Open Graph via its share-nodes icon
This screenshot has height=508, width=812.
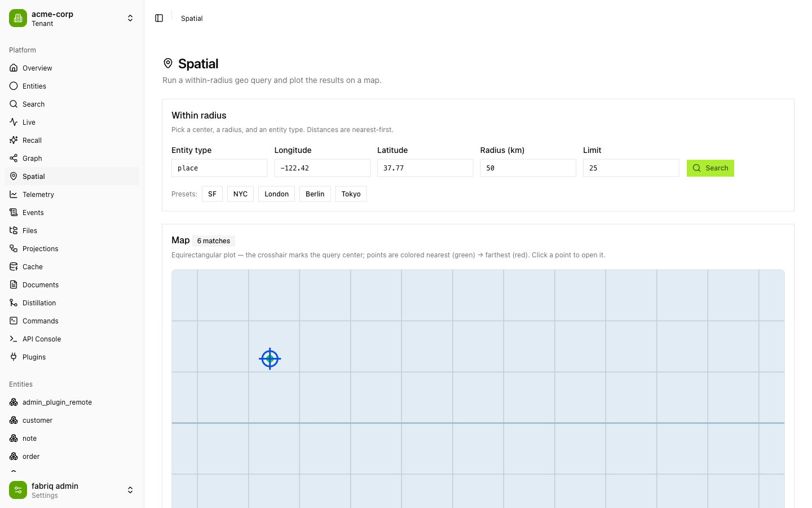click(x=14, y=158)
